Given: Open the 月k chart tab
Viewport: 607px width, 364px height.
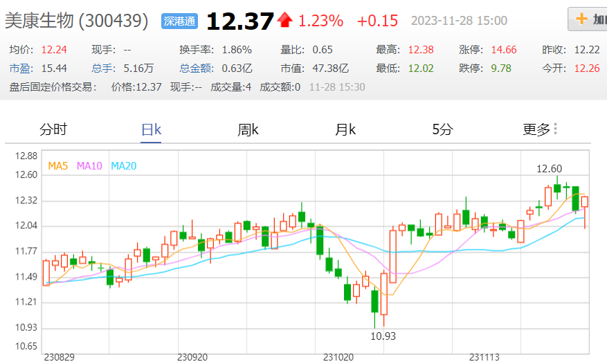Looking at the screenshot, I should pos(345,129).
